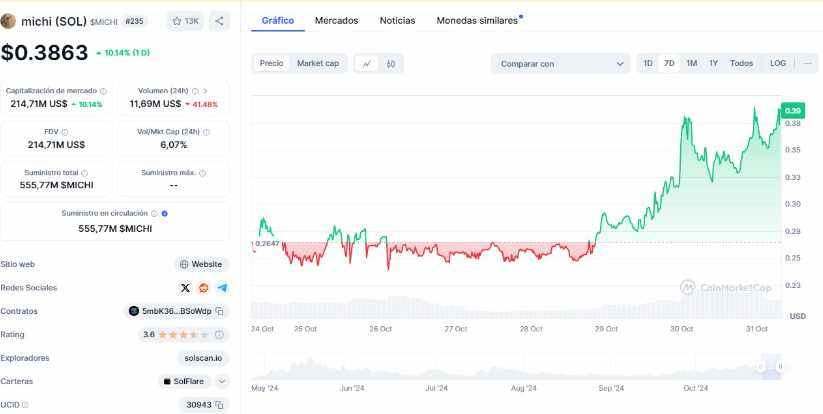Image resolution: width=823 pixels, height=414 pixels.
Task: Set chart range to 1D
Action: pos(648,63)
